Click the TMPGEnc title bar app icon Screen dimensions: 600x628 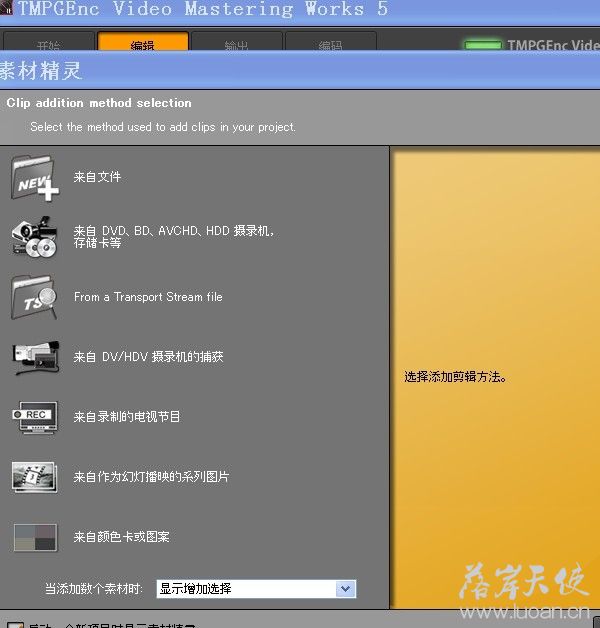coord(6,8)
